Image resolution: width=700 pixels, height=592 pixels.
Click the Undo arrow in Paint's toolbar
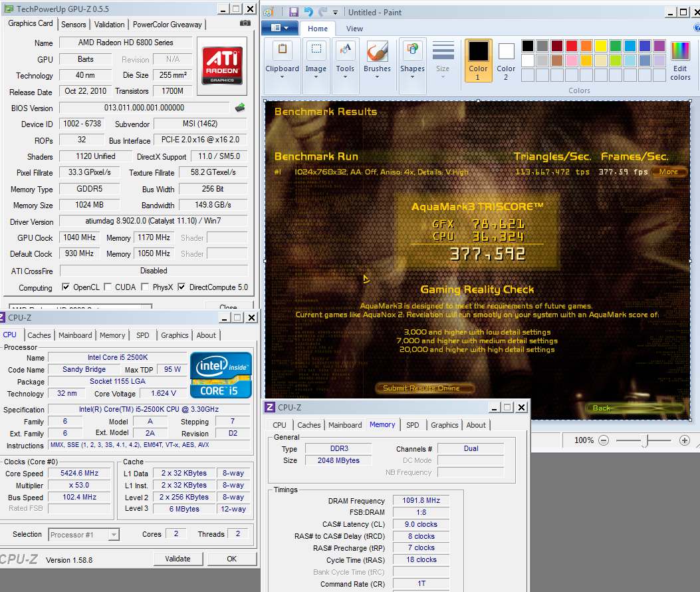(308, 12)
